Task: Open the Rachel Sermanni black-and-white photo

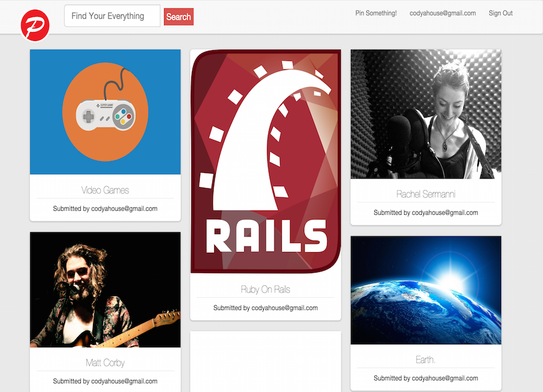Action: pyautogui.click(x=425, y=114)
